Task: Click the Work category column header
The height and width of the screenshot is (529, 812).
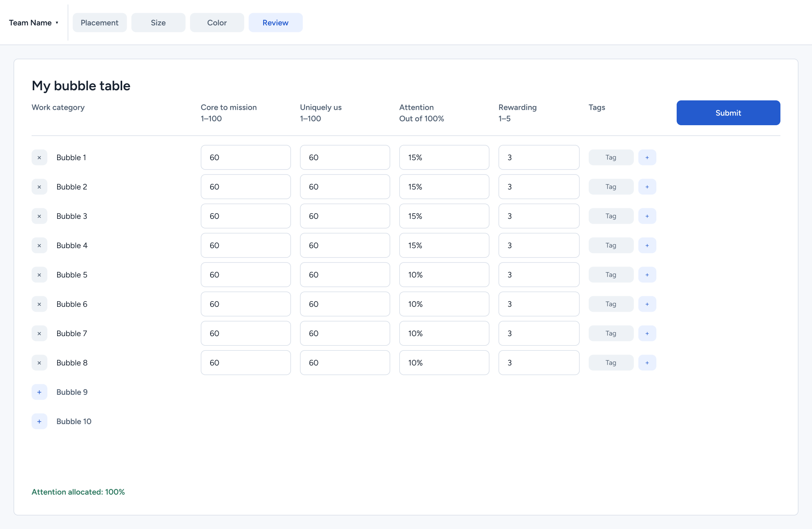Action: 58,108
